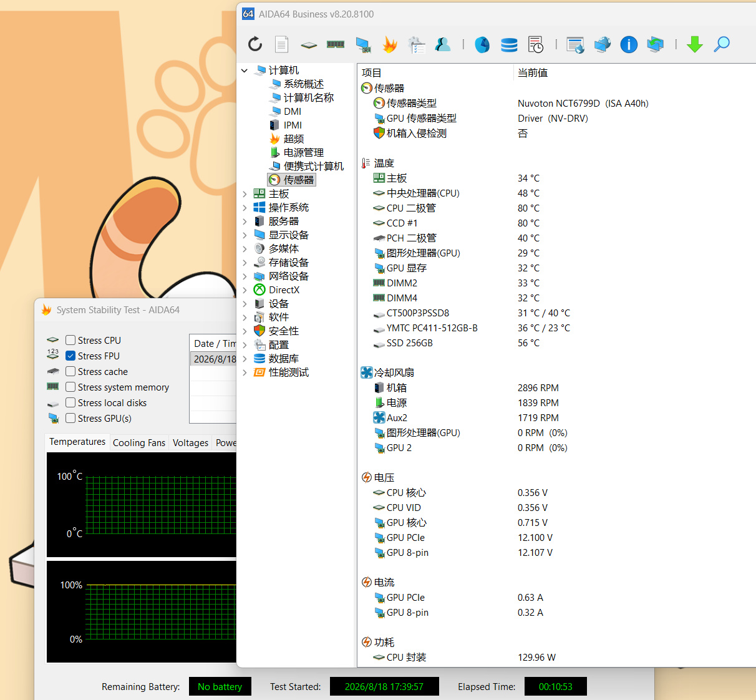Click the magnifier search icon
756x700 pixels.
pyautogui.click(x=722, y=44)
